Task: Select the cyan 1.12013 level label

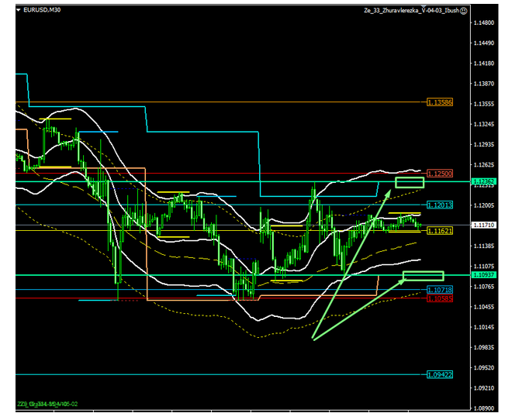Action: coord(439,205)
